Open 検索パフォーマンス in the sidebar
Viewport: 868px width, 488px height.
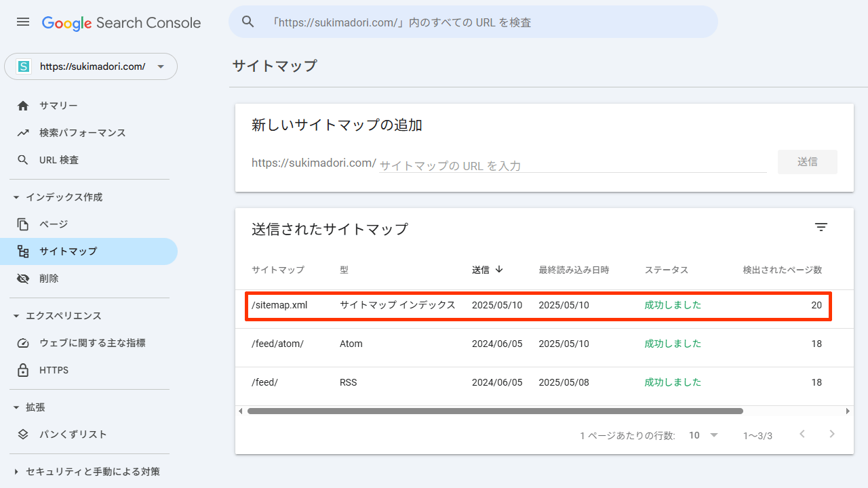tap(89, 133)
